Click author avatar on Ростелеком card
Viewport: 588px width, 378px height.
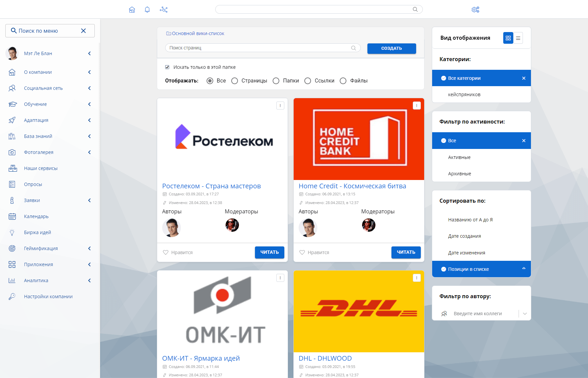tap(172, 228)
